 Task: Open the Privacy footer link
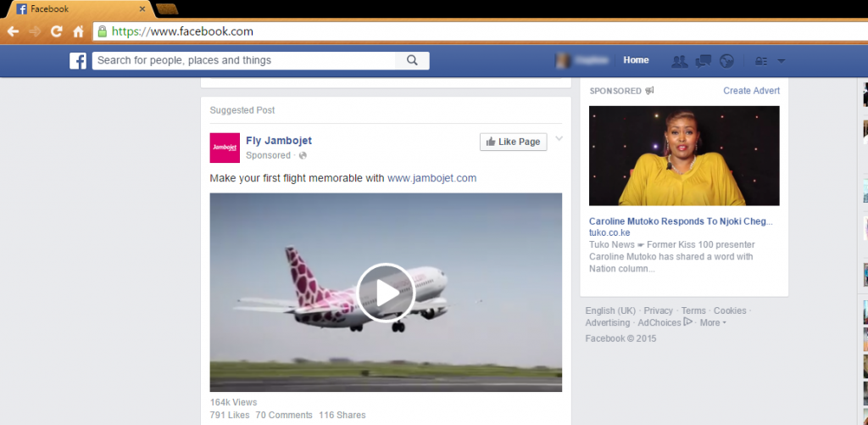coord(658,310)
